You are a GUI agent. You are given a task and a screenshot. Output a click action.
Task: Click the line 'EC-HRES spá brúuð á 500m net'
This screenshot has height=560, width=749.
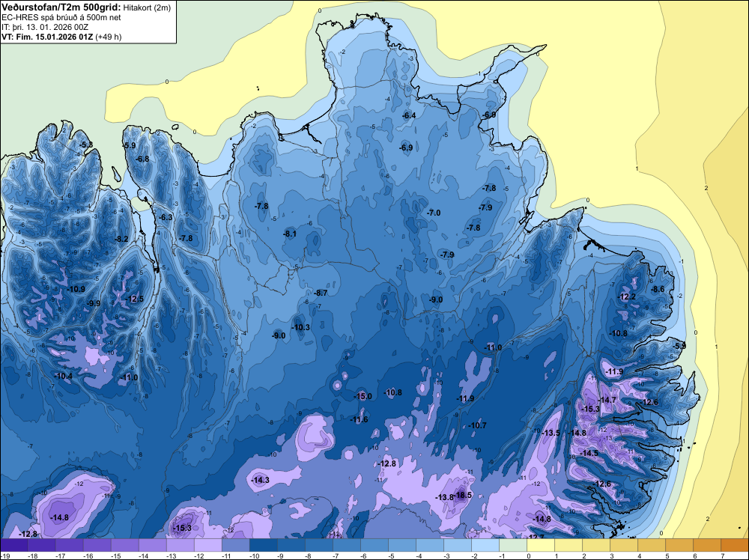pyautogui.click(x=61, y=17)
